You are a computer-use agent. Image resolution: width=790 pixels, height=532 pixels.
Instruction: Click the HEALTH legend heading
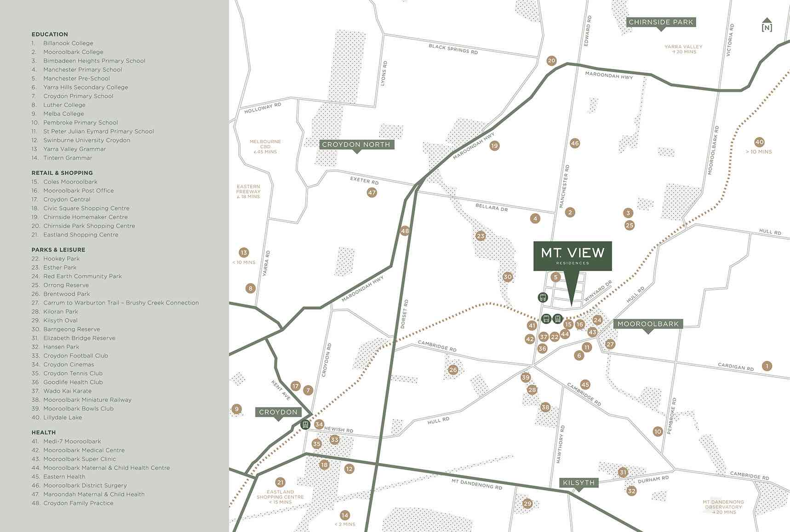click(x=43, y=432)
